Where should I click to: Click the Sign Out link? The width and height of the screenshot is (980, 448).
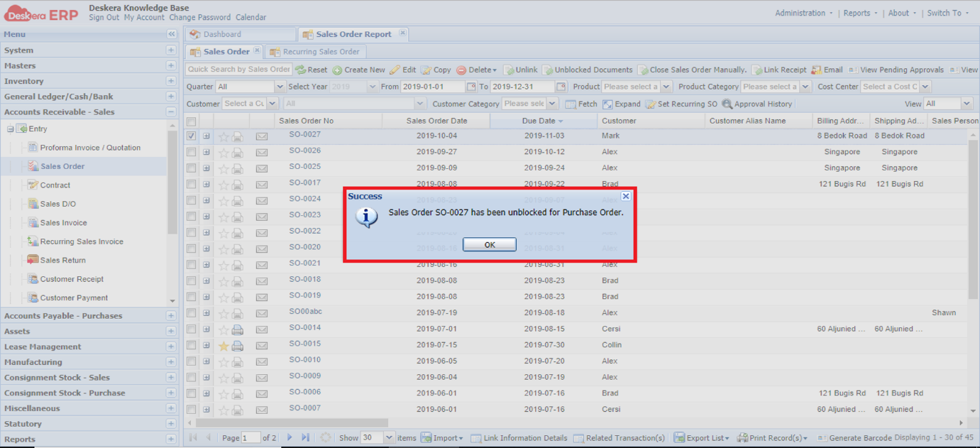(x=104, y=17)
